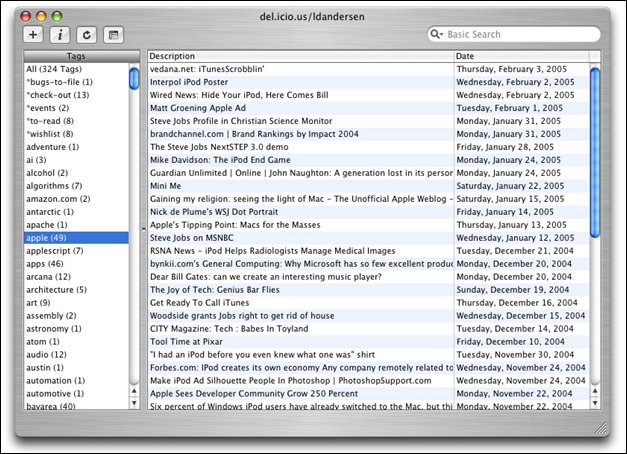Select the algorithms (7) tag
The height and width of the screenshot is (454, 627).
[76, 186]
